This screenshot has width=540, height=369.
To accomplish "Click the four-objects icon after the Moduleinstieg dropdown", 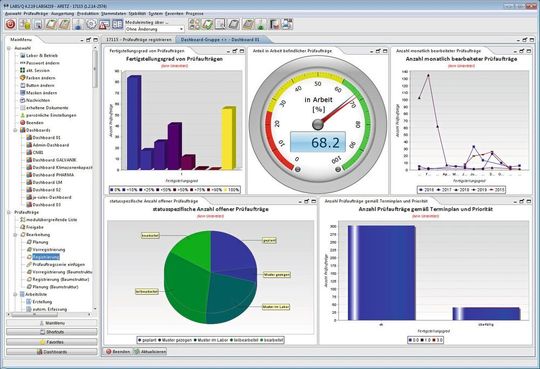I will click(195, 24).
